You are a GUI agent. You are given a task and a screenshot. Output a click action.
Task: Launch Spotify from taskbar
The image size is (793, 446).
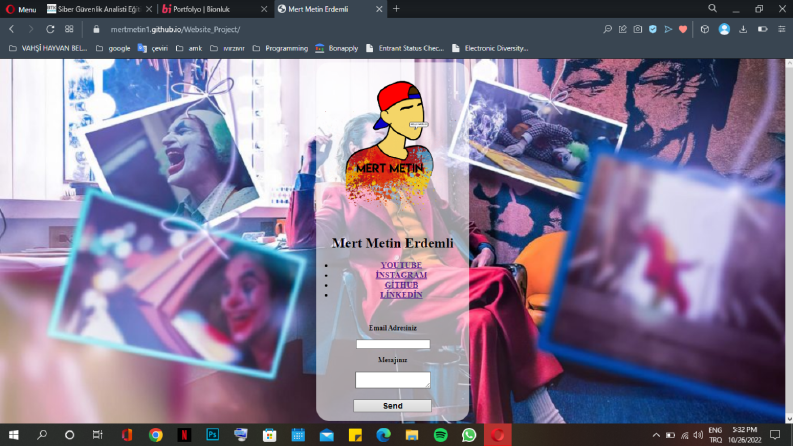tap(440, 435)
